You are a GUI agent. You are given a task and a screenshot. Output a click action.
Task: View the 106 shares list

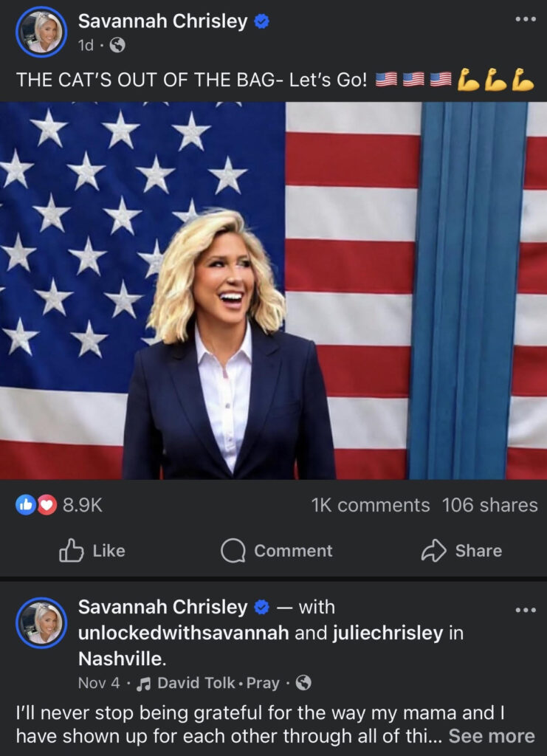point(489,505)
